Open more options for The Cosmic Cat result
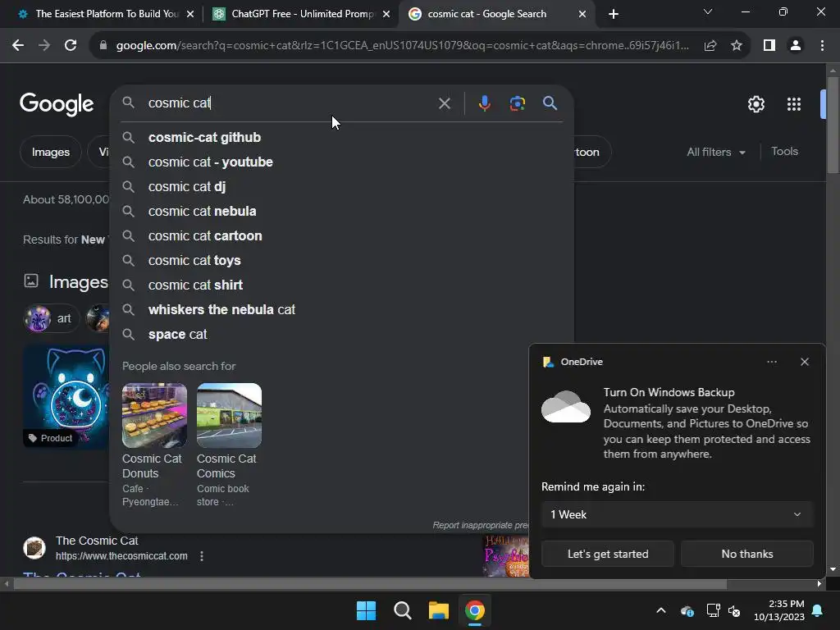 [x=202, y=556]
